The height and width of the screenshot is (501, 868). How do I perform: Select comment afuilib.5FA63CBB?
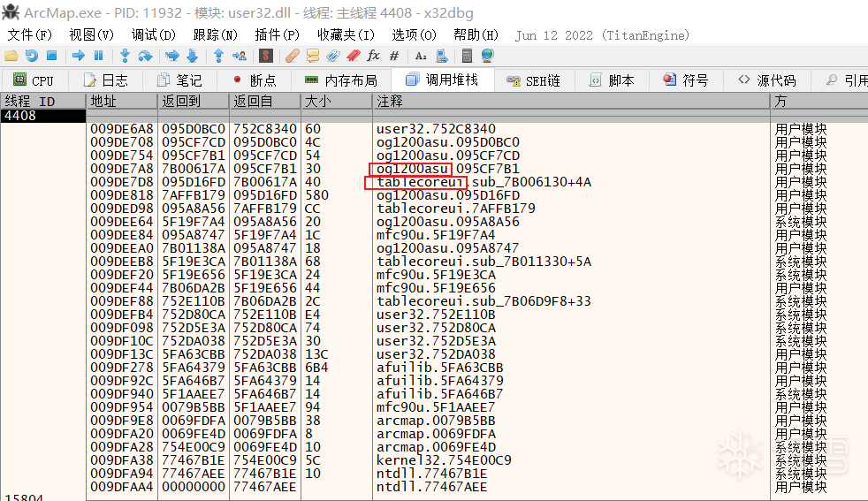[x=440, y=368]
